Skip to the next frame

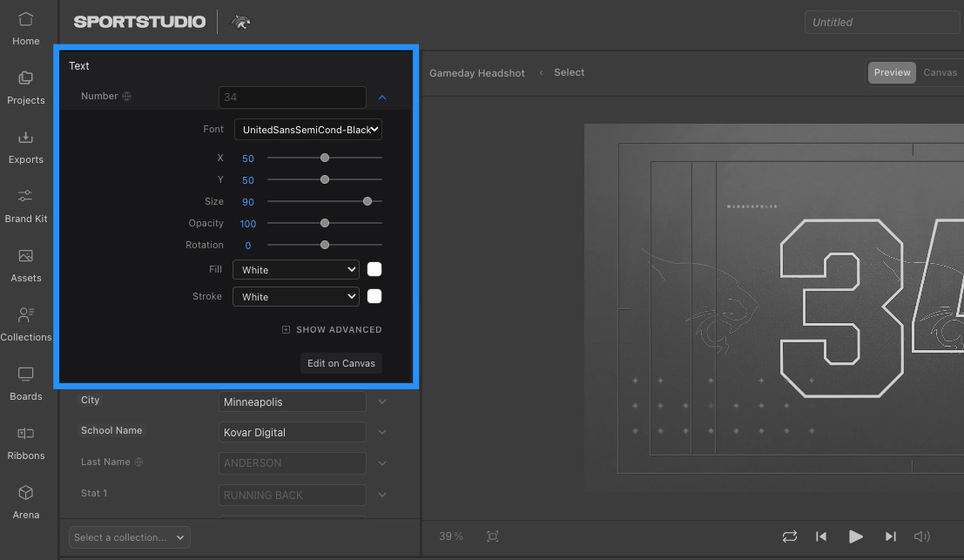890,536
